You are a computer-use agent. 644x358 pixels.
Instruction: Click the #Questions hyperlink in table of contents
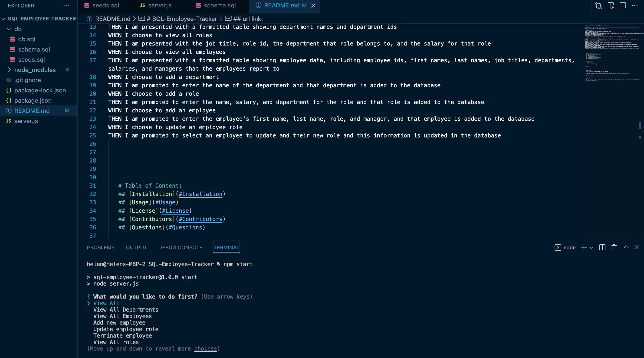185,228
